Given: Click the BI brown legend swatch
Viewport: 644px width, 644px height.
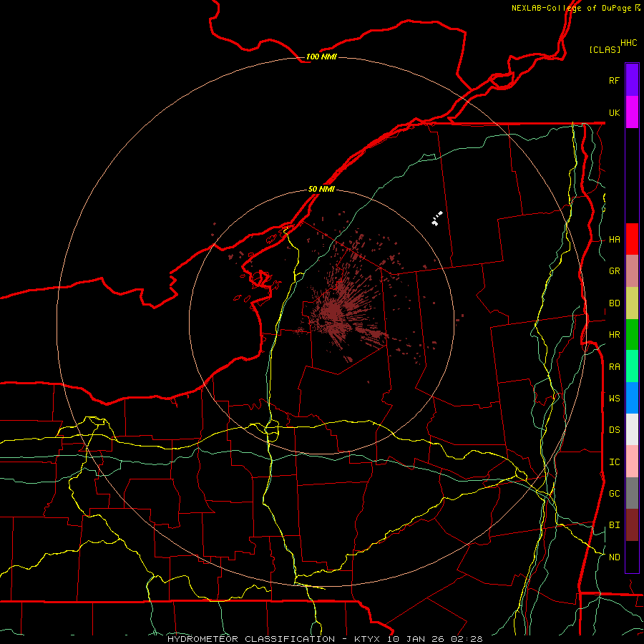Looking at the screenshot, I should [x=632, y=525].
